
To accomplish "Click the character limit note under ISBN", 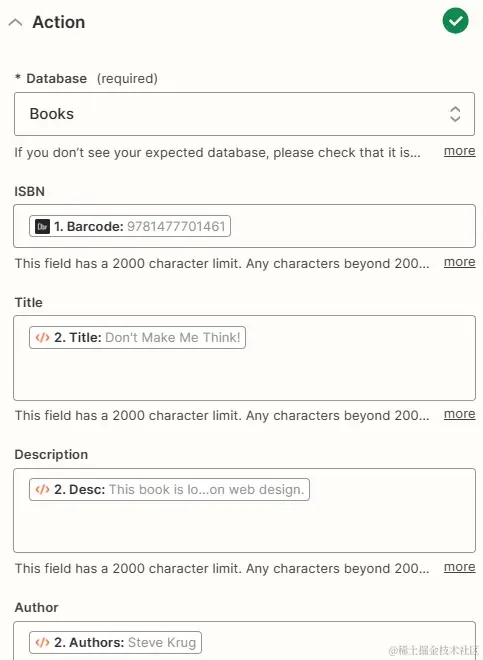I will pos(222,263).
